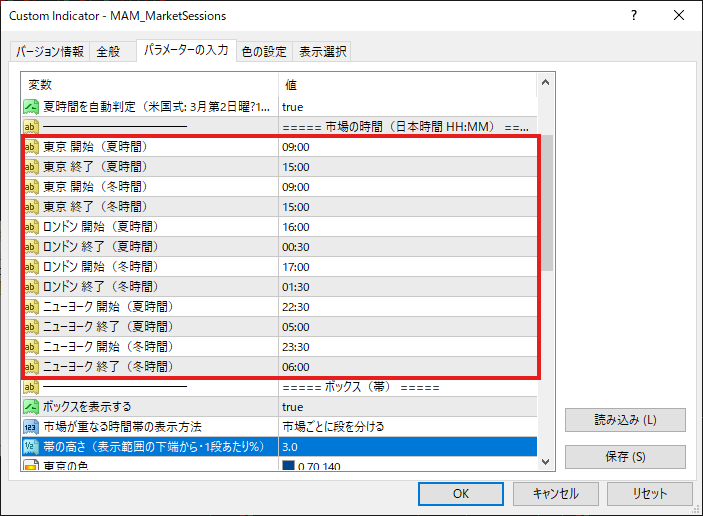Click the color icon beside 東京の色 row
The height and width of the screenshot is (516, 703).
pos(31,465)
